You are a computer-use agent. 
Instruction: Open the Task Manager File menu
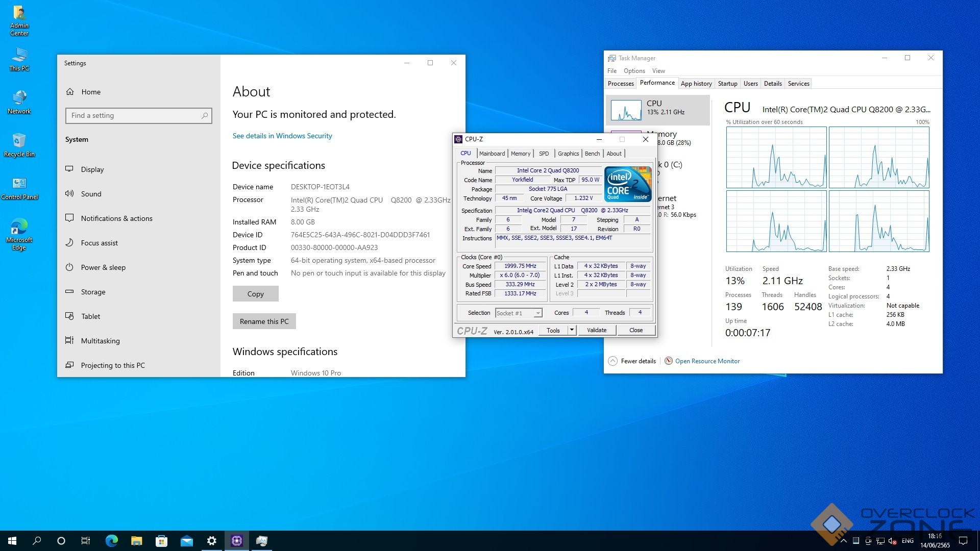[612, 71]
